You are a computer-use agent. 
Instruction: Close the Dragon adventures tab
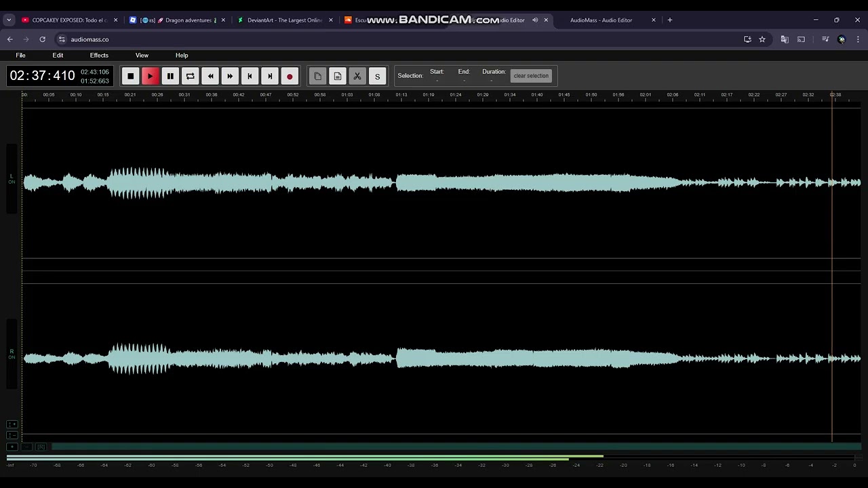223,20
